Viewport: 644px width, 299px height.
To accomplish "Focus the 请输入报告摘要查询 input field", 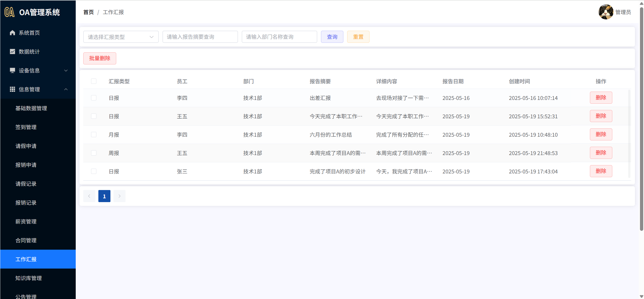I will click(200, 37).
